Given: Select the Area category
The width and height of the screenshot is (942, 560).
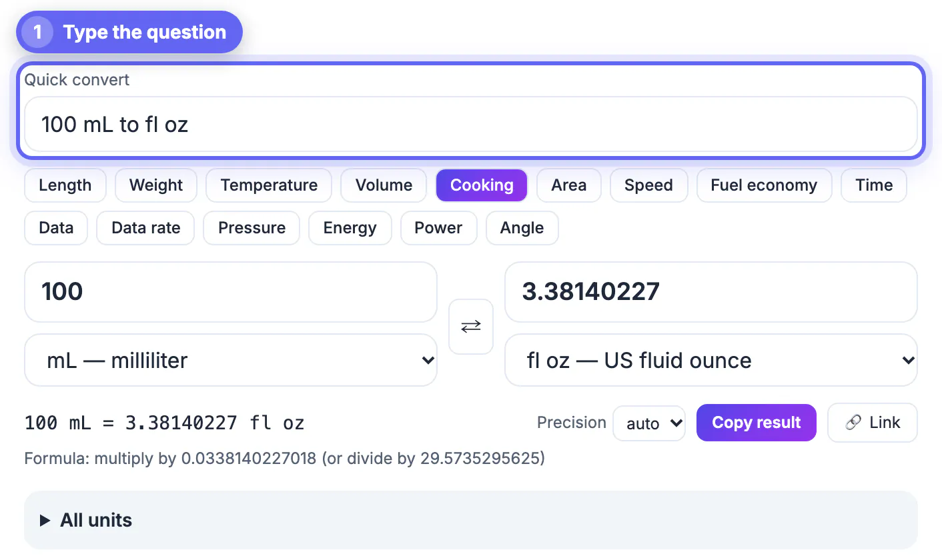Looking at the screenshot, I should (x=569, y=185).
